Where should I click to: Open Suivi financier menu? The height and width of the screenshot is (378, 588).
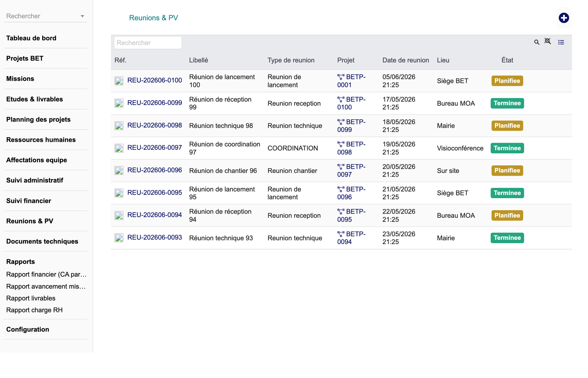coord(29,201)
